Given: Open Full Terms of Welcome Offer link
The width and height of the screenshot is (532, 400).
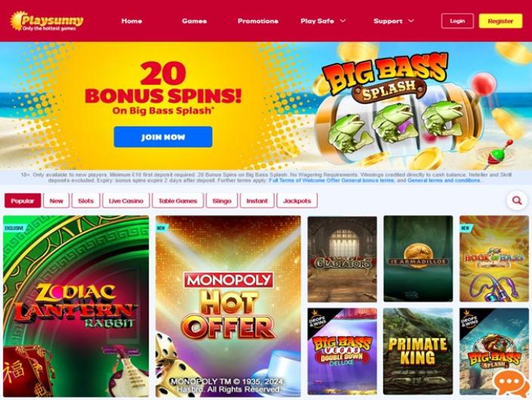Looking at the screenshot, I should click(x=303, y=180).
